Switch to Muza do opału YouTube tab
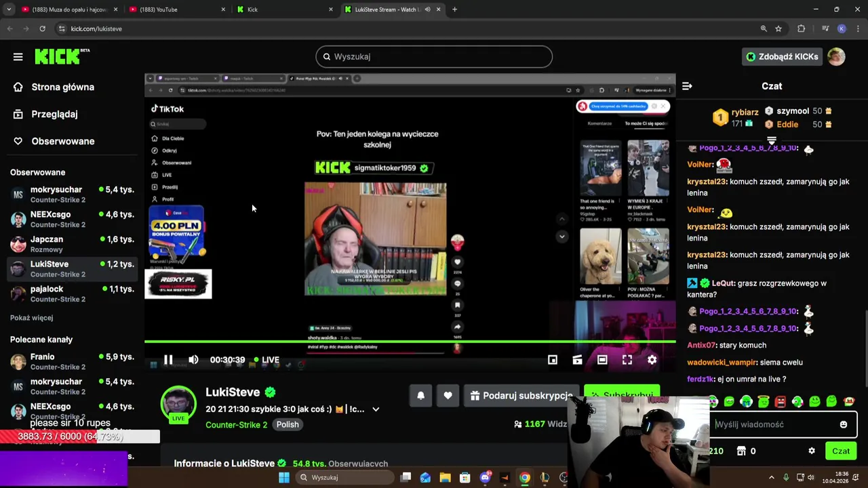868x488 pixels. (x=70, y=9)
